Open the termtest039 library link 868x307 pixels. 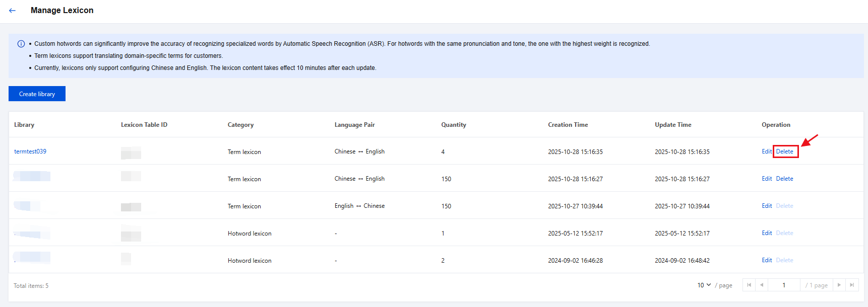(30, 151)
